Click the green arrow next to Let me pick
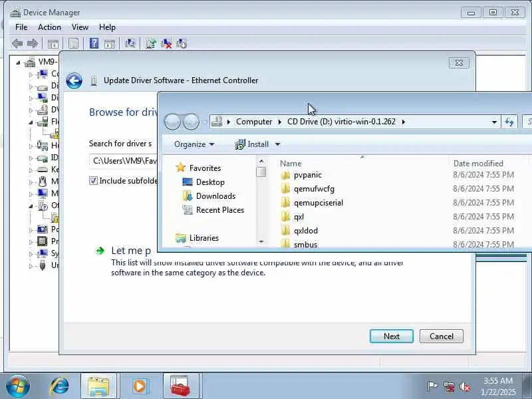The width and height of the screenshot is (532, 399). (100, 251)
